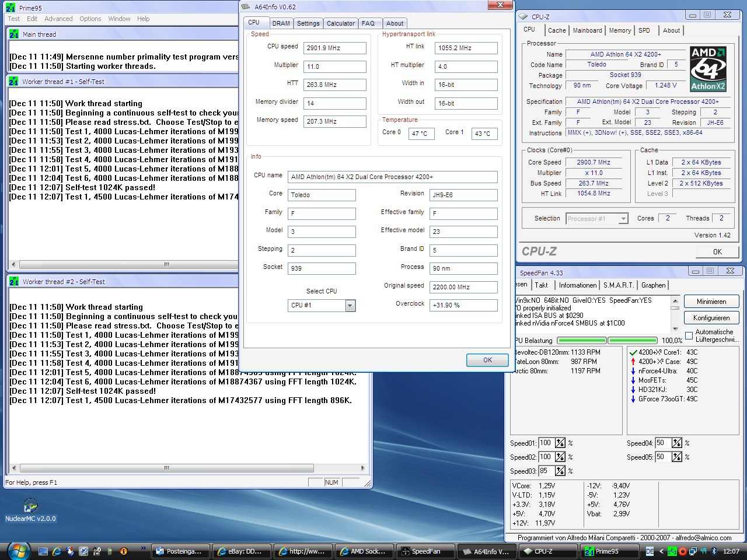Image resolution: width=747 pixels, height=560 pixels.
Task: Click CPU speed field in A64Info
Action: coord(334,48)
